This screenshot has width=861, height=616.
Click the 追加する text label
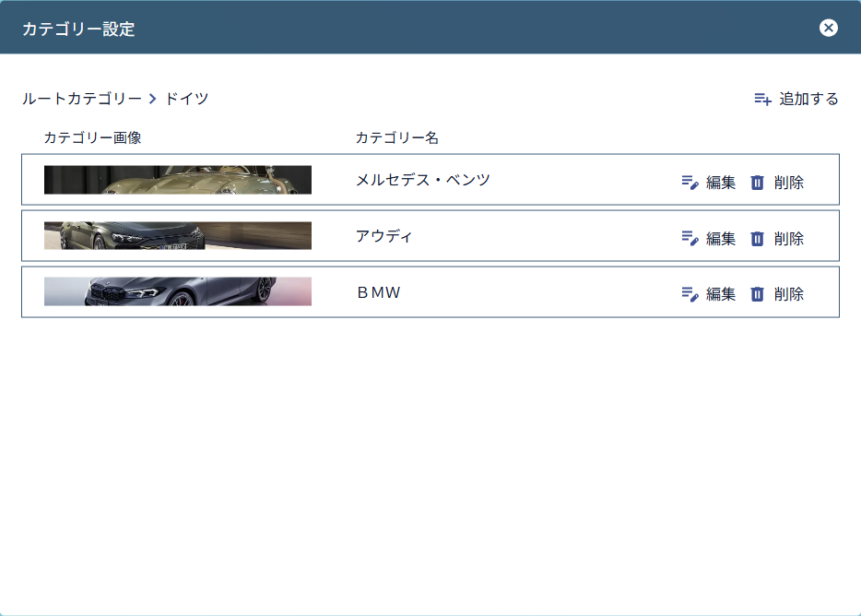pyautogui.click(x=808, y=99)
